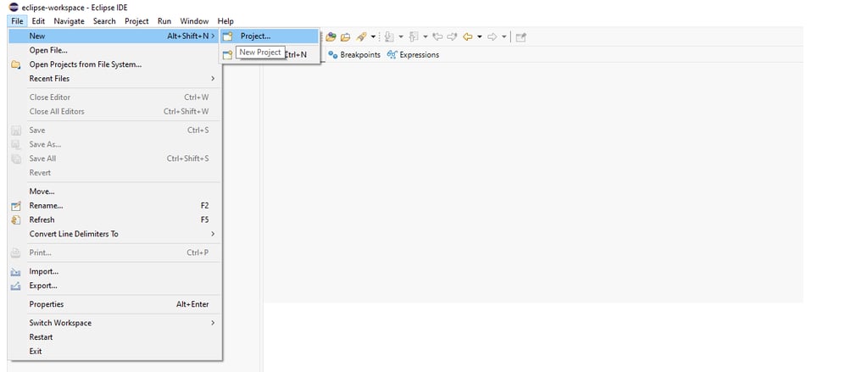Click the Other... wizard icon in submenu
The width and height of the screenshot is (868, 372).
(x=227, y=55)
